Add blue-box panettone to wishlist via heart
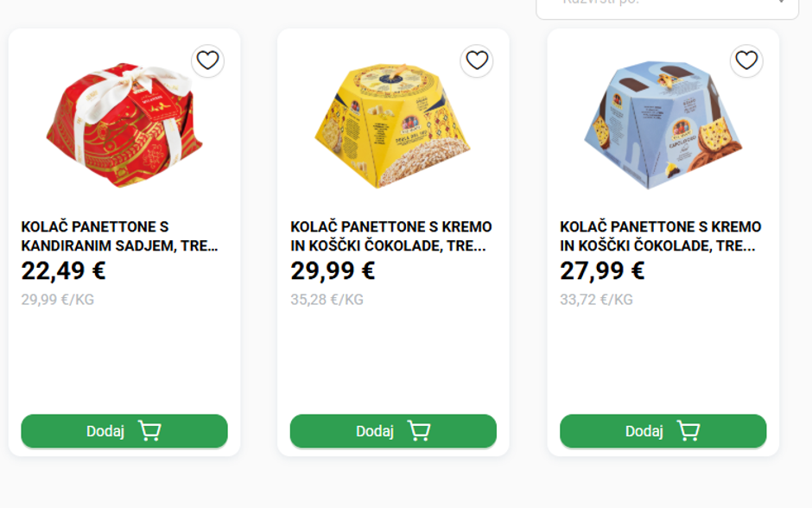 click(x=746, y=60)
